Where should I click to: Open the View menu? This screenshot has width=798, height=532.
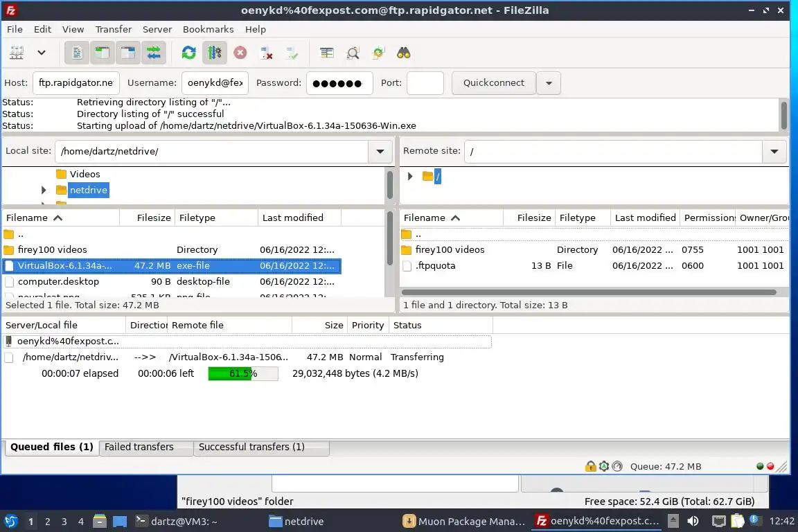tap(73, 29)
